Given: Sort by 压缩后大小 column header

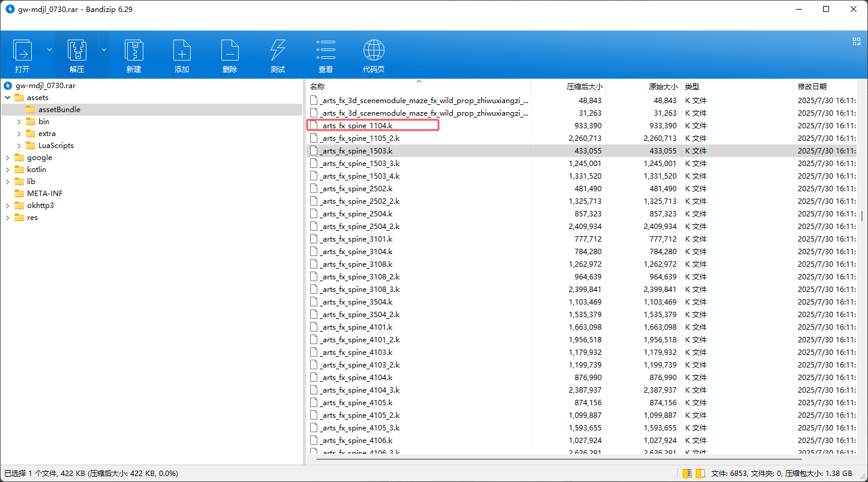Looking at the screenshot, I should coord(568,87).
